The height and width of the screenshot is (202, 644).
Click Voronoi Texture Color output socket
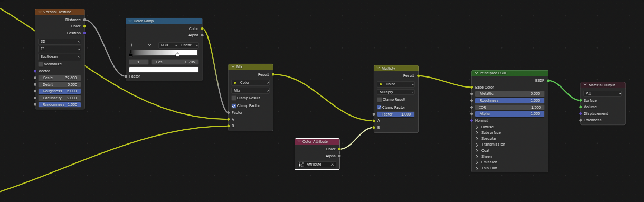84,26
